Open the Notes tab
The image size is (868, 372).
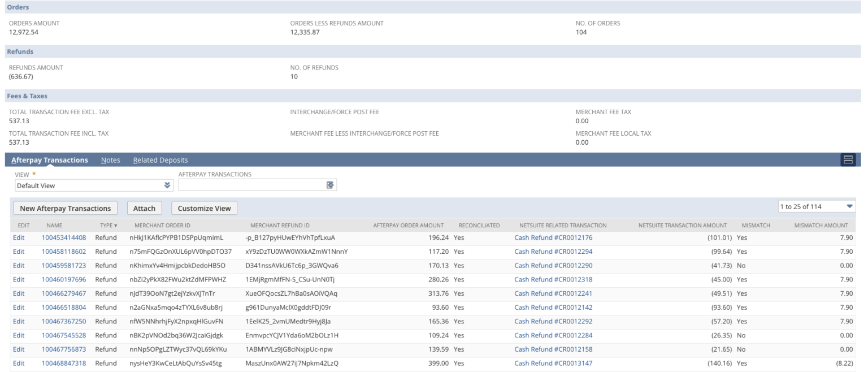coord(111,160)
